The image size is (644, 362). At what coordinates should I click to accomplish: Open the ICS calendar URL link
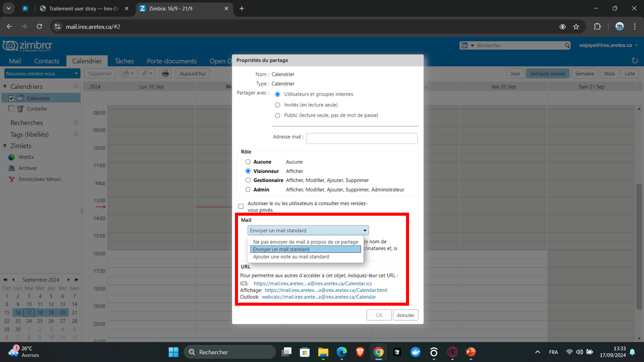click(313, 284)
